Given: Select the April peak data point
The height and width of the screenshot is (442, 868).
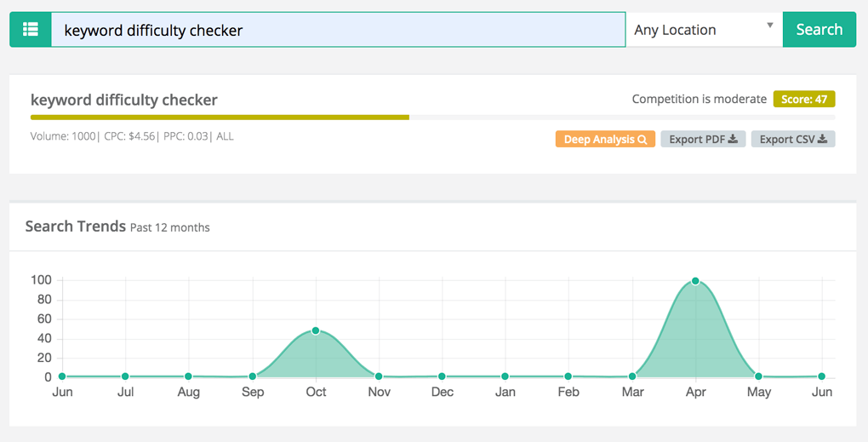Looking at the screenshot, I should [695, 281].
